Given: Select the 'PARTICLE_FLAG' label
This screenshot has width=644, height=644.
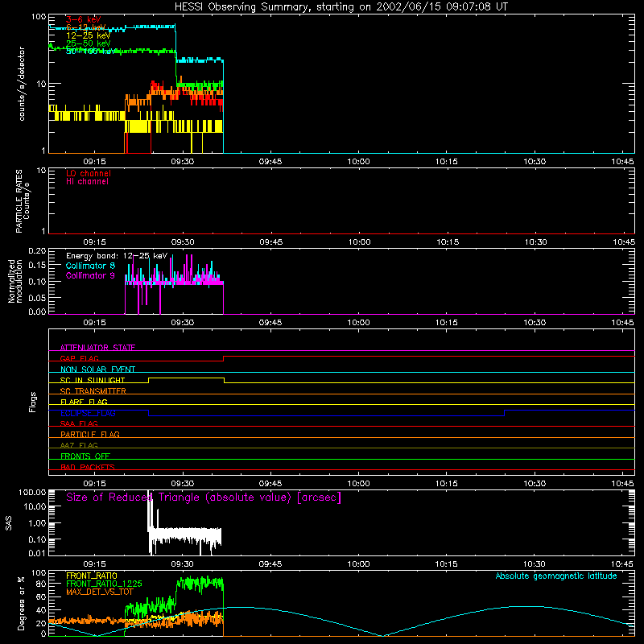Looking at the screenshot, I should pyautogui.click(x=90, y=434).
